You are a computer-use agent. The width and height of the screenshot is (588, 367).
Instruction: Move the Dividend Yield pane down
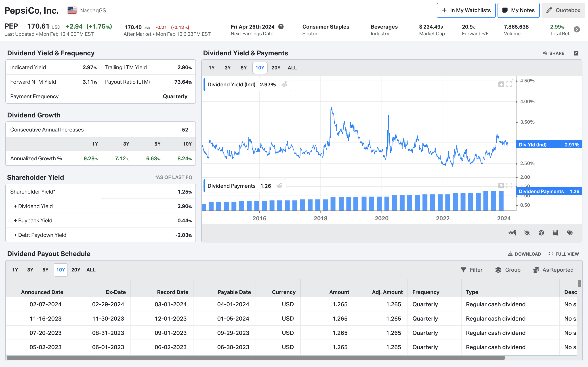click(501, 84)
